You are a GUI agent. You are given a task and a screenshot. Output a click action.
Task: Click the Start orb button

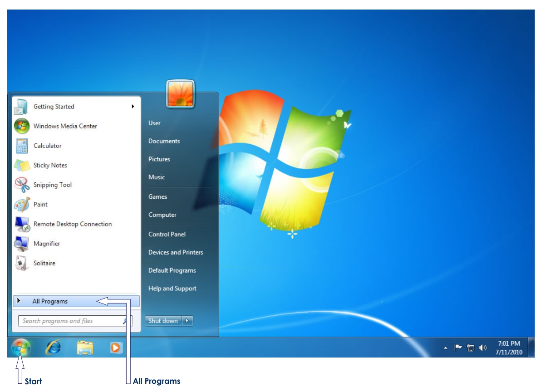point(21,348)
